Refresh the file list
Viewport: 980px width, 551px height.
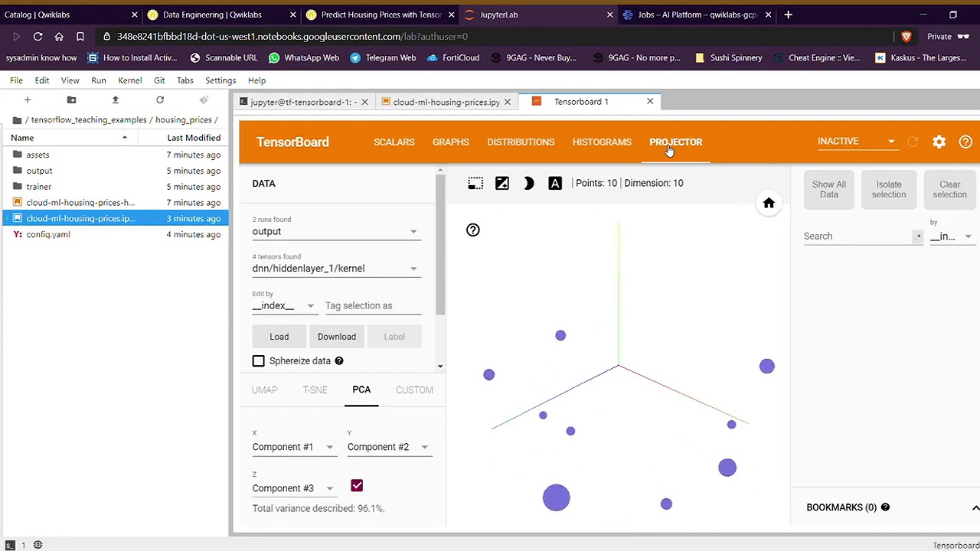(x=160, y=100)
